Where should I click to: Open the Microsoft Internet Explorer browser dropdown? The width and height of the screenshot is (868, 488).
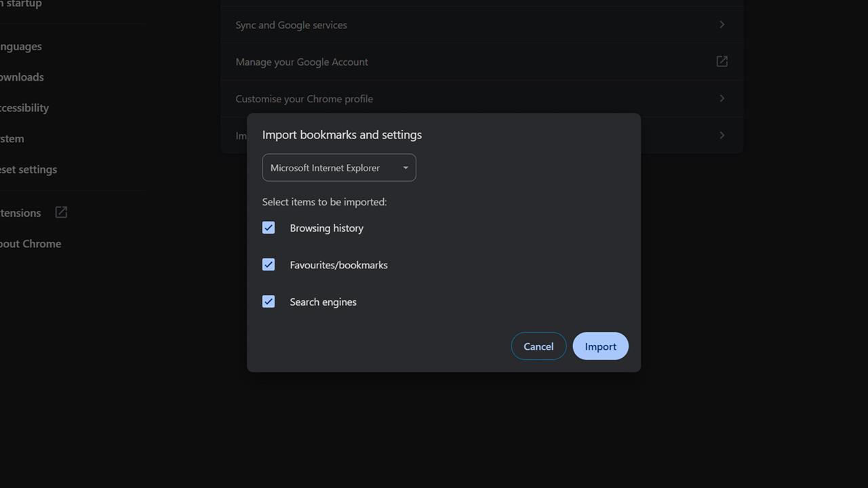pos(339,167)
